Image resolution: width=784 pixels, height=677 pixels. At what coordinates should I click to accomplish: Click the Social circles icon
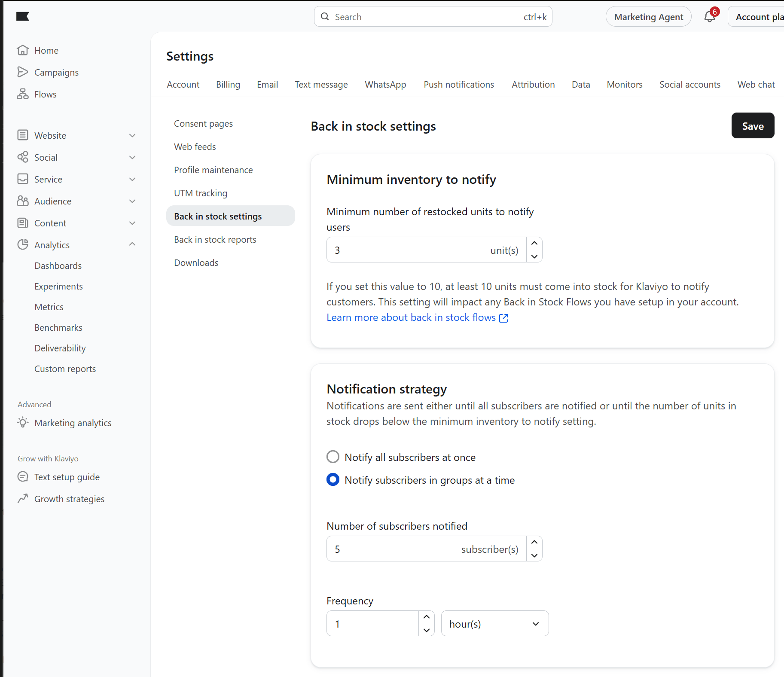pyautogui.click(x=23, y=157)
